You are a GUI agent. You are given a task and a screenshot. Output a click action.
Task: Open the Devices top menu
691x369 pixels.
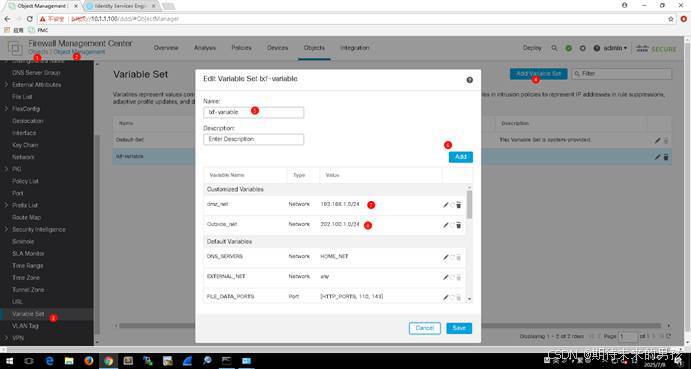[278, 48]
